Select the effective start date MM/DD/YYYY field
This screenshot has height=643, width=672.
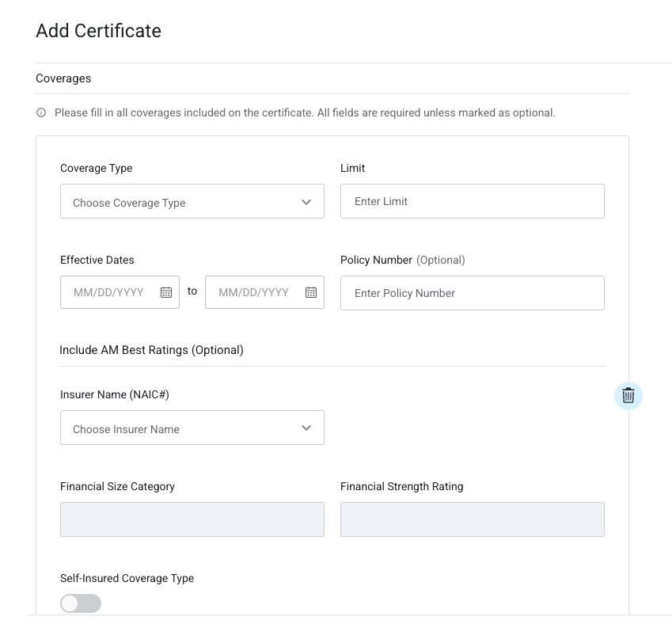(109, 292)
